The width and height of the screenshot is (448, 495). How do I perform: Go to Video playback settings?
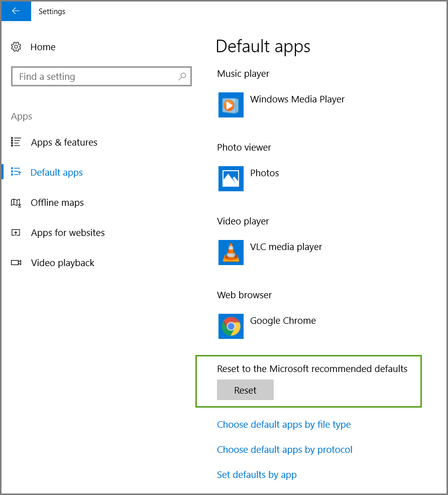pos(62,263)
